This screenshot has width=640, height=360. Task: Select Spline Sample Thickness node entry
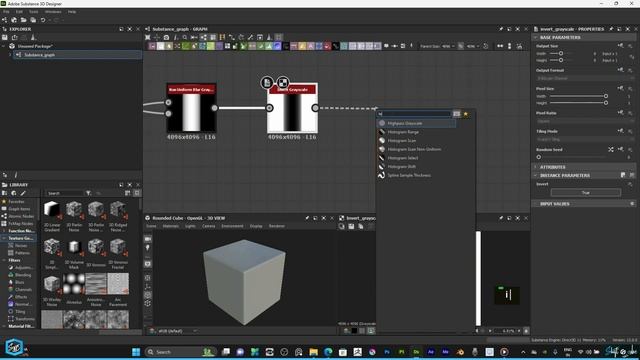click(x=409, y=175)
